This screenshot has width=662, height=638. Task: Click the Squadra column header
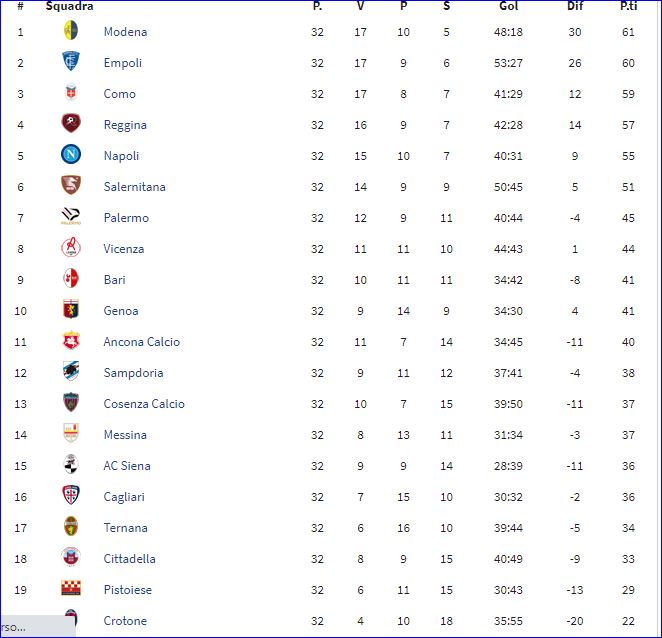point(69,6)
